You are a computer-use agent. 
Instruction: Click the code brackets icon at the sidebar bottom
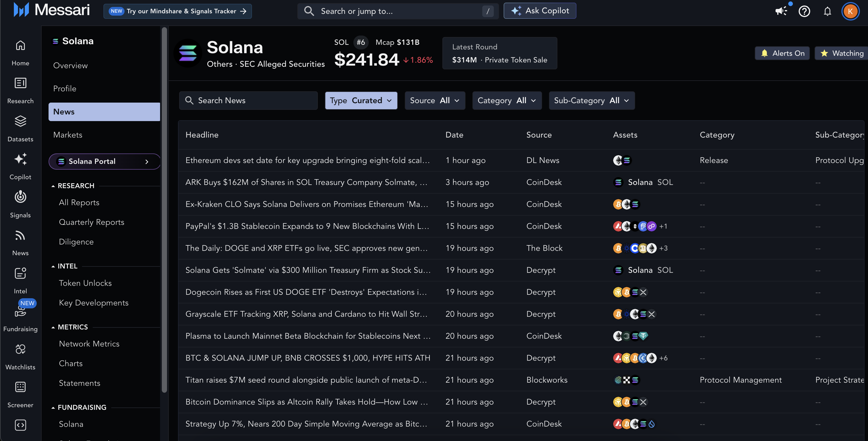20,425
